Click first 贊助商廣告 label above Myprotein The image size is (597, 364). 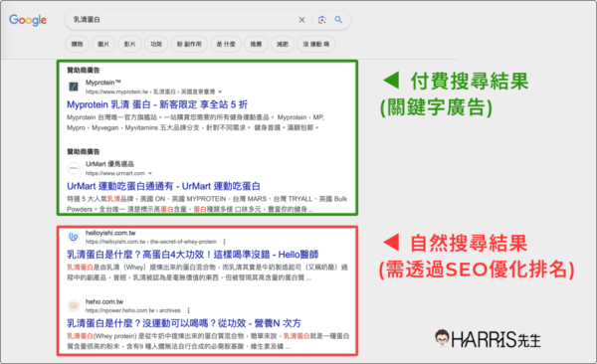[83, 70]
